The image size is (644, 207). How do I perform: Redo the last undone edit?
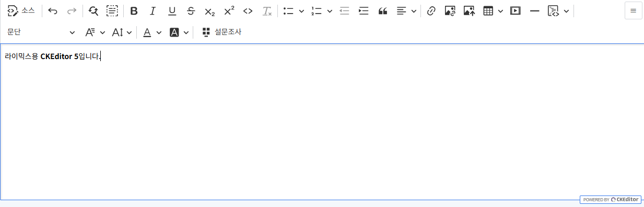[x=72, y=10]
